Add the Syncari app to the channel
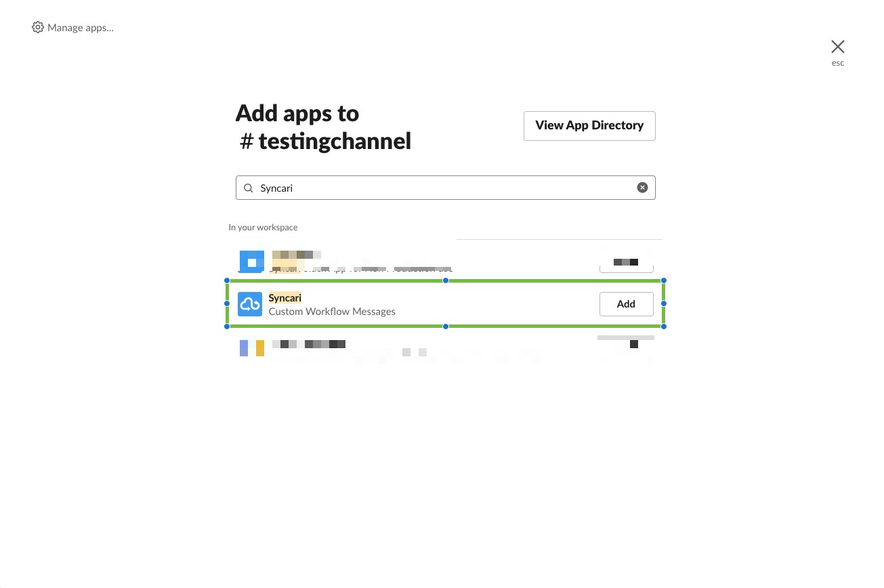 626,304
